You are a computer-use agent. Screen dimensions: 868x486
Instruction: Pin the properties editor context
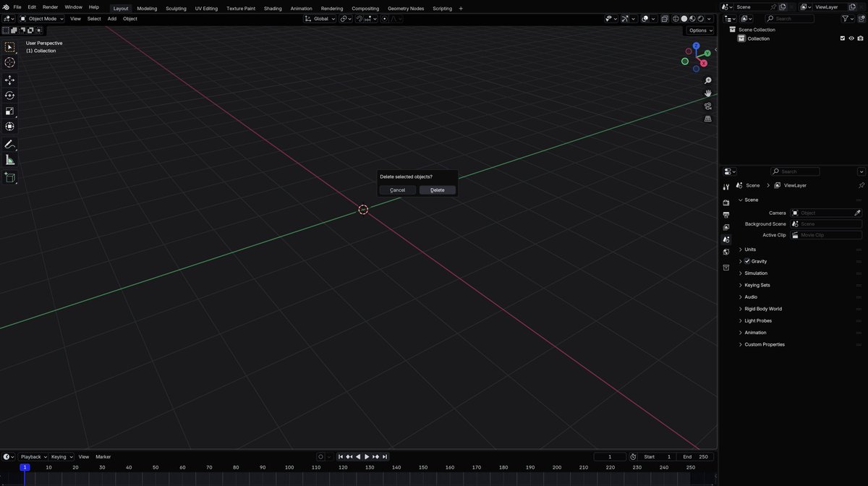pos(861,185)
